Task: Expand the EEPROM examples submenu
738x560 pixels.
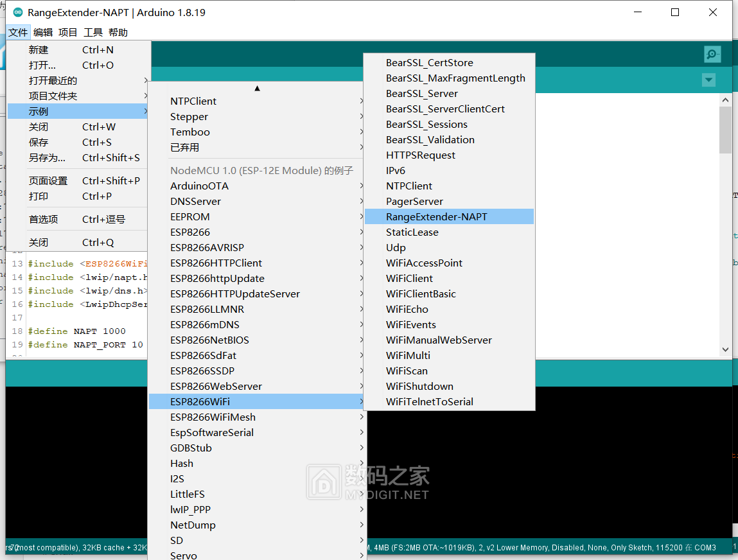Action: click(x=257, y=217)
